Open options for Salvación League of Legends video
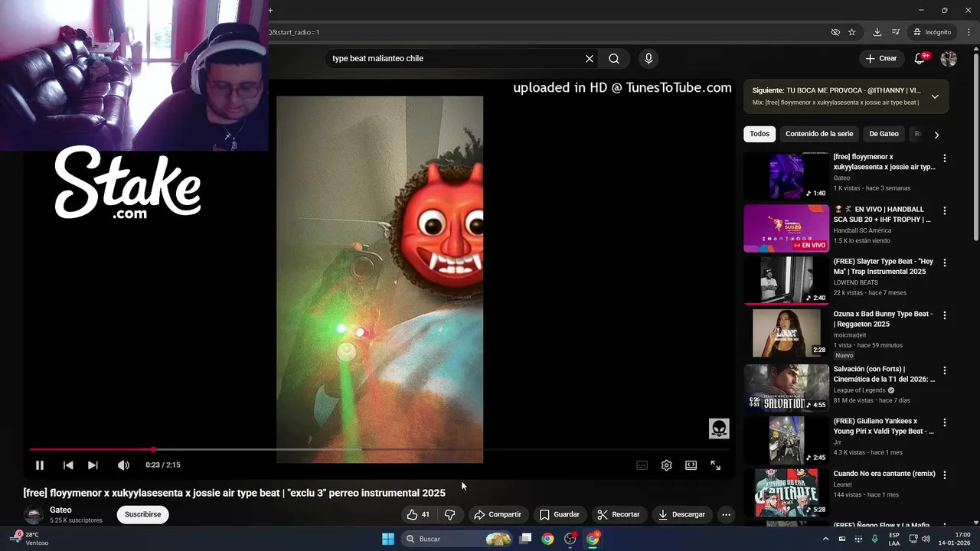This screenshot has height=551, width=980. click(x=944, y=370)
